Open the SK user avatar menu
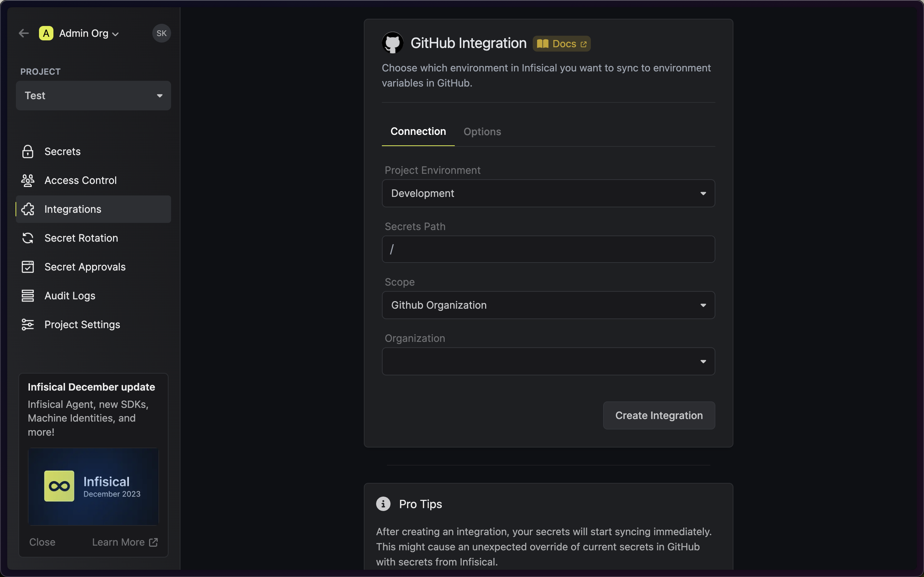 161,33
